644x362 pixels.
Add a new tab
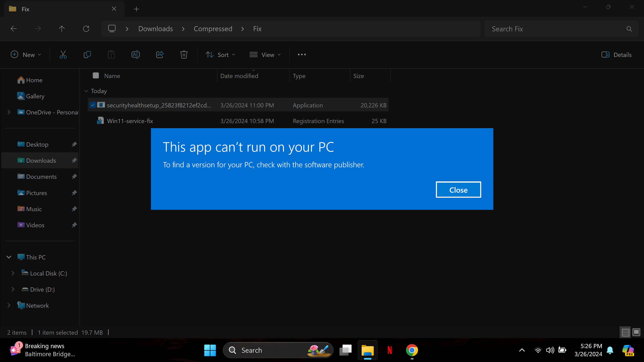[136, 9]
